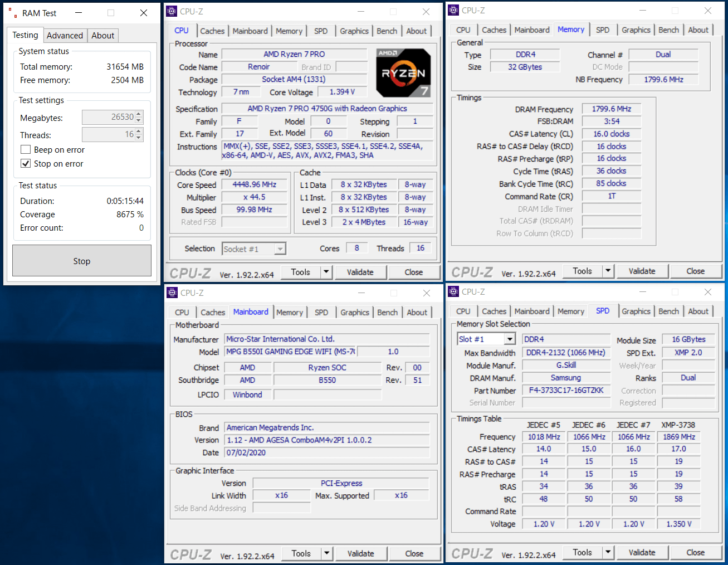Switch to the Advanced tab in RAM Test
This screenshot has height=565, width=728.
pos(65,35)
